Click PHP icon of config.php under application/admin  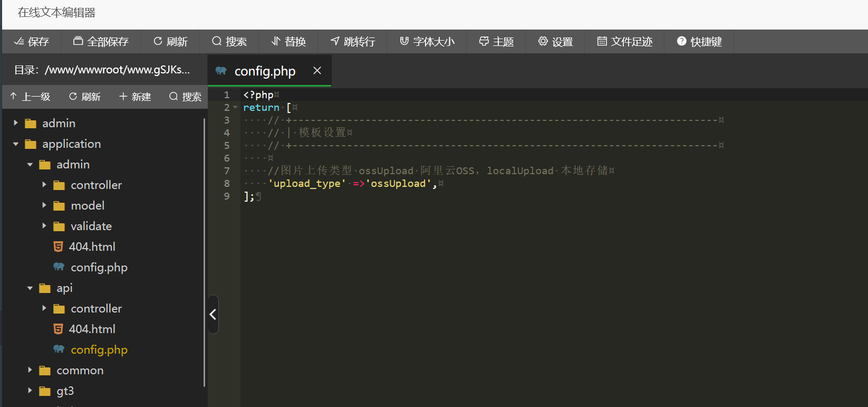point(59,267)
